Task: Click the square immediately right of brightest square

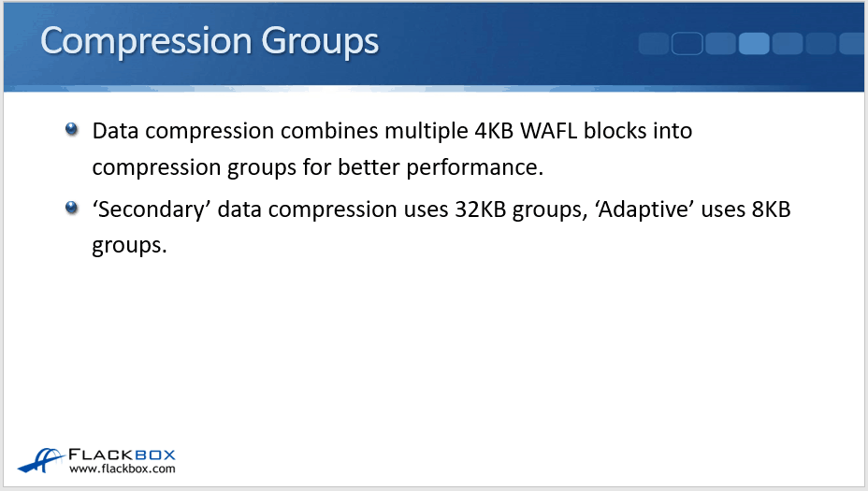Action: pyautogui.click(x=788, y=44)
